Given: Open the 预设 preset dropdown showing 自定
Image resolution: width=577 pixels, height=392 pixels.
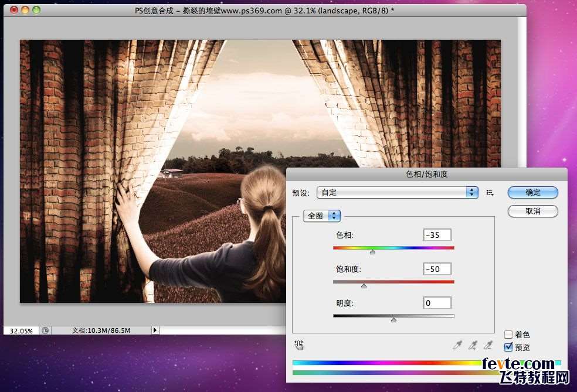Looking at the screenshot, I should pyautogui.click(x=397, y=192).
